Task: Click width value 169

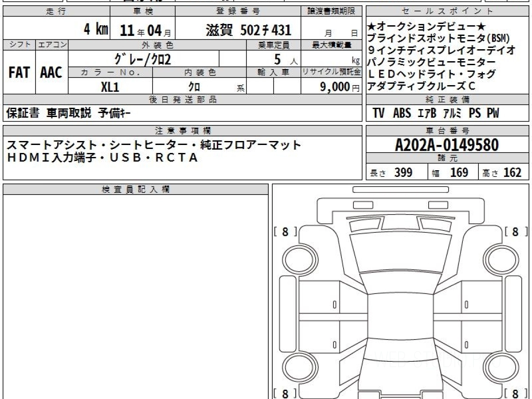Action: pos(459,172)
